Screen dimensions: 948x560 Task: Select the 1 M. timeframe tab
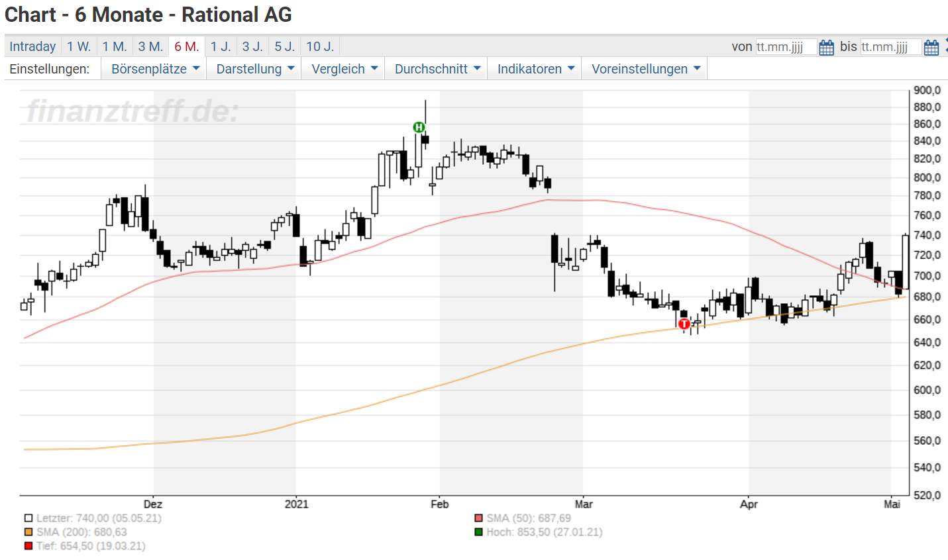coord(114,46)
